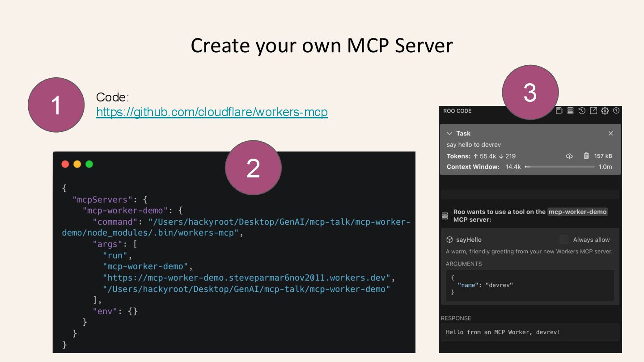Click the slide title "Create your own MCP Server"
Image resolution: width=644 pixels, height=362 pixels.
(322, 46)
